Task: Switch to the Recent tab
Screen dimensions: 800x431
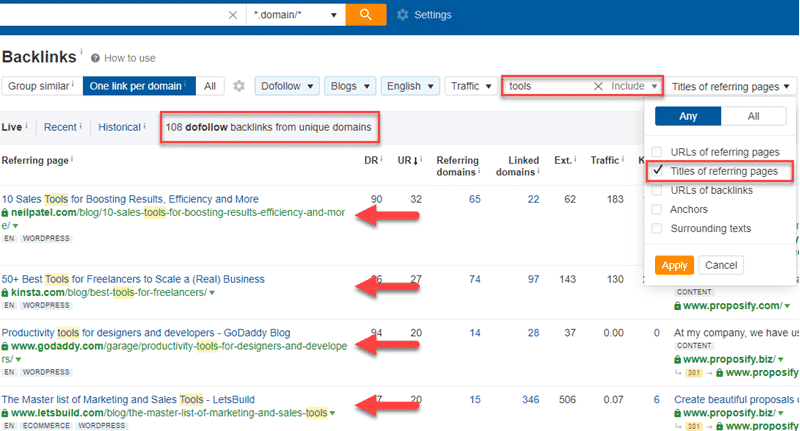Action: click(x=60, y=127)
